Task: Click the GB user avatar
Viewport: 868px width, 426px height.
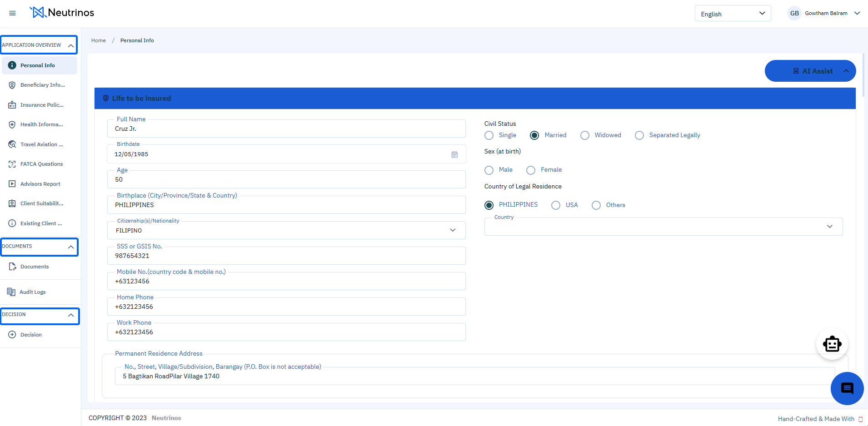Action: click(x=794, y=13)
